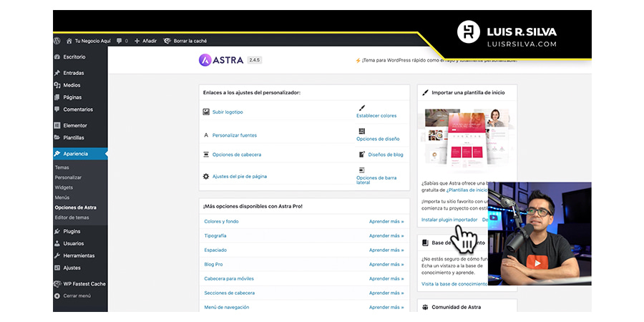This screenshot has width=644, height=322.
Task: Open the Subir logotipo link
Action: [228, 112]
